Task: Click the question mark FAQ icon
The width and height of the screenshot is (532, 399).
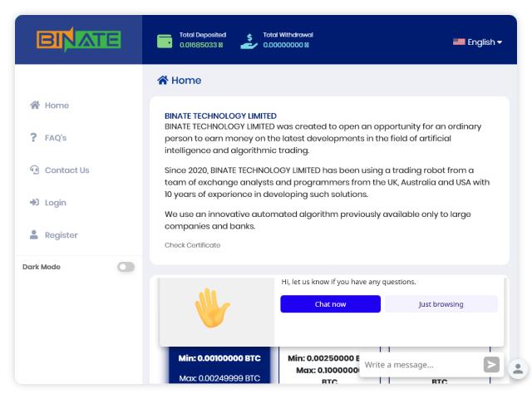Action: (33, 137)
